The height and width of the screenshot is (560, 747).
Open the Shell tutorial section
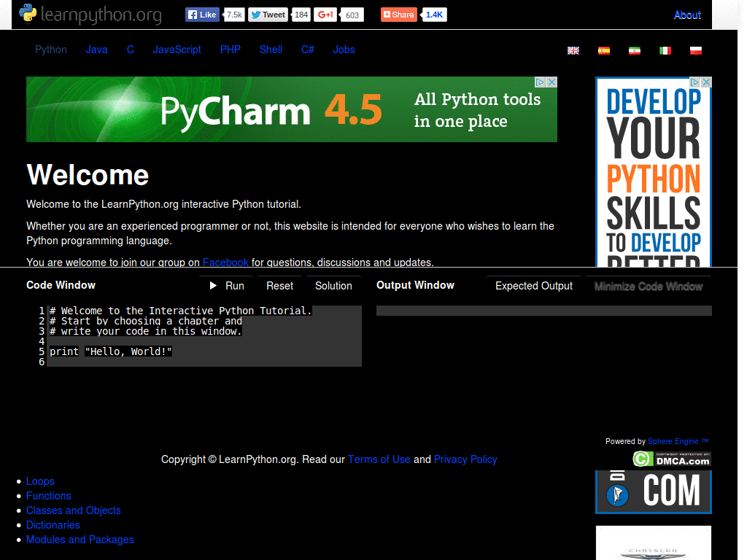[x=271, y=50]
